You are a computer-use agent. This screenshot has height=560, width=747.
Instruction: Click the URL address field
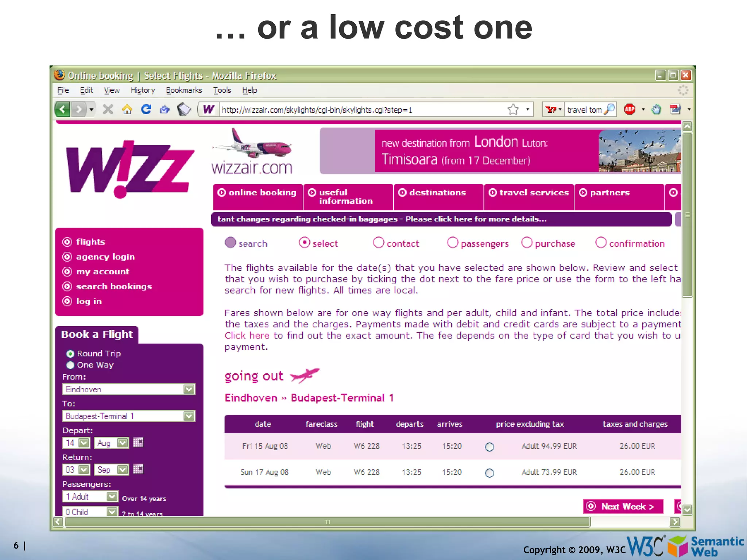(361, 109)
